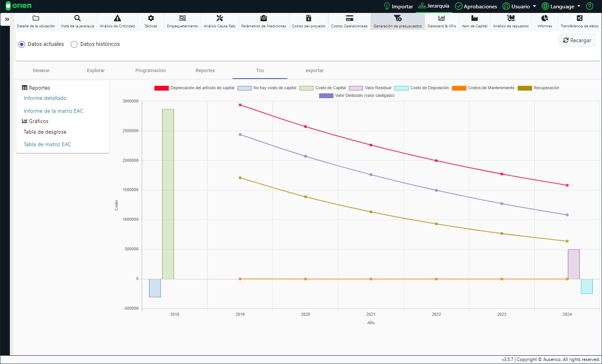Expand the sidebar with double chevron
This screenshot has height=364, width=602.
[7, 19]
